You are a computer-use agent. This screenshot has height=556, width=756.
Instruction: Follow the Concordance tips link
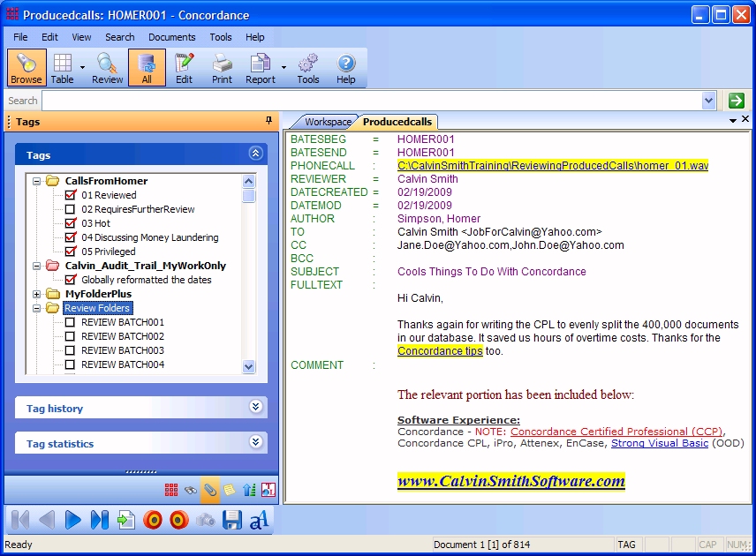click(x=440, y=350)
